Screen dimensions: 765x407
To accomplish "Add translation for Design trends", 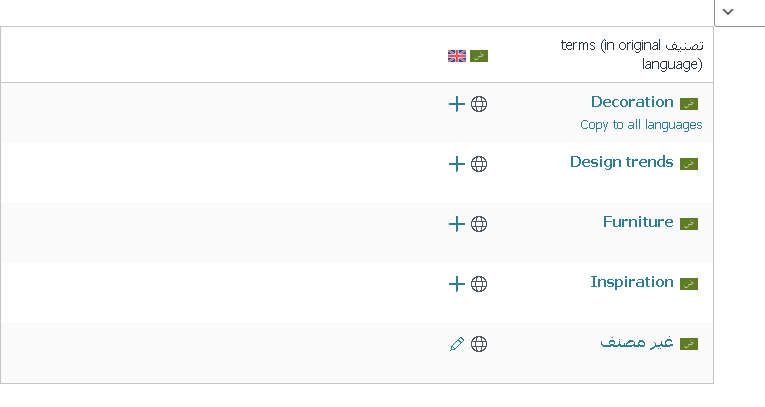I will pyautogui.click(x=457, y=164).
